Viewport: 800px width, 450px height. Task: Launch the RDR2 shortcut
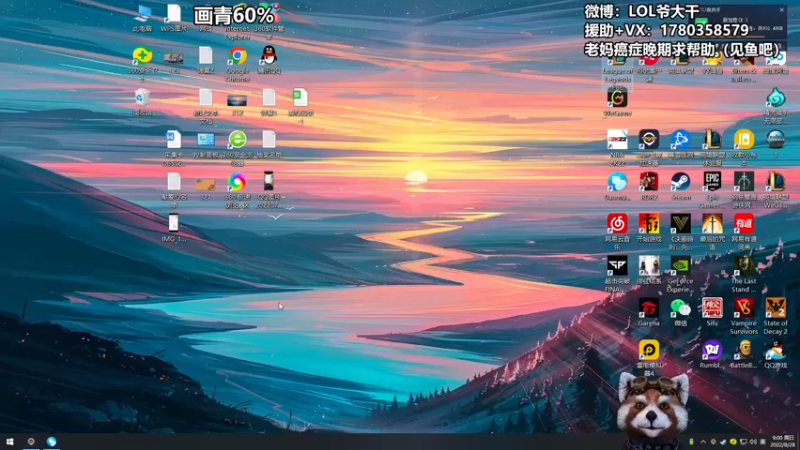click(649, 182)
